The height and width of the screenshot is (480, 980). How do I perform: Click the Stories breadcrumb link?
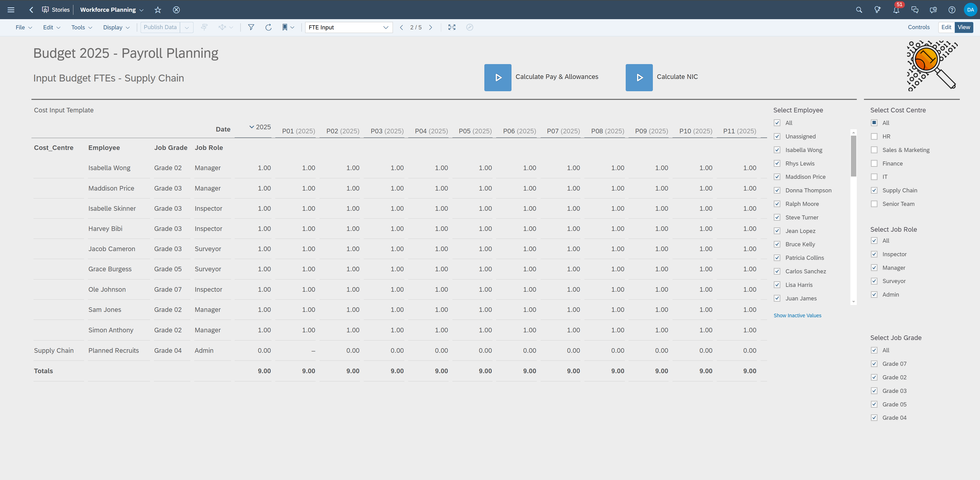pyautogui.click(x=61, y=10)
